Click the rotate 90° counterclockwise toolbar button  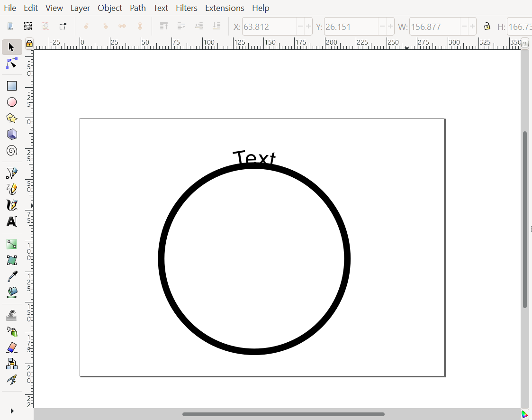(87, 27)
